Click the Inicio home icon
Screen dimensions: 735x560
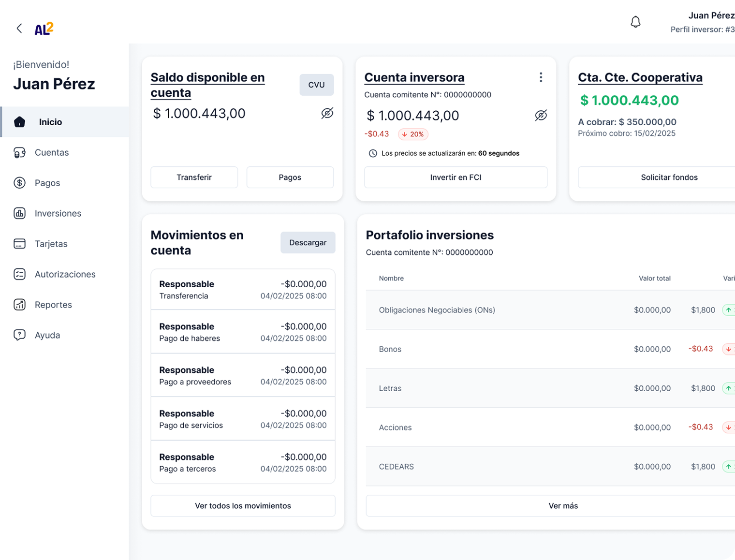pyautogui.click(x=20, y=122)
